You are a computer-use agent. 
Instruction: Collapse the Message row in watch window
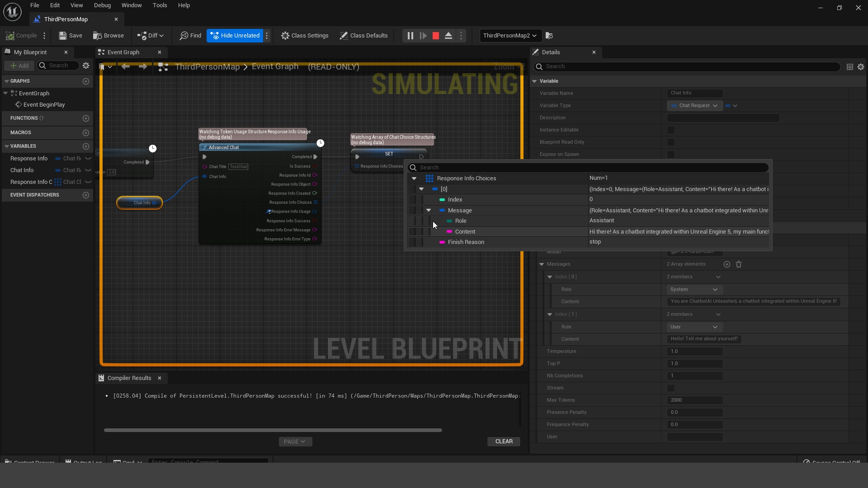429,211
